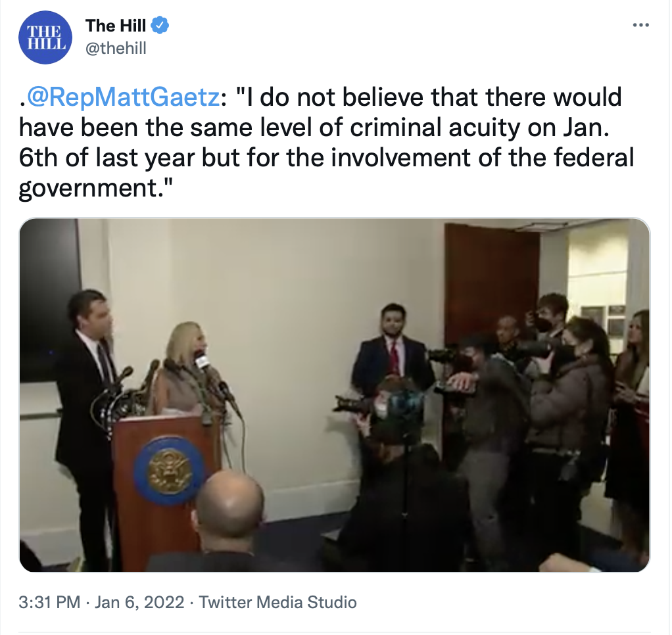This screenshot has height=635, width=672.
Task: Click the crouching photographer's camera
Action: click(351, 405)
